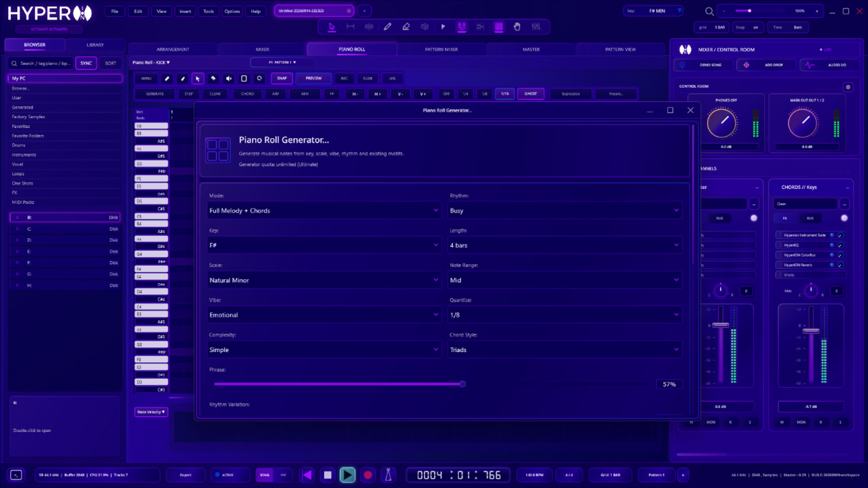Toggle the GHOST notes button
The height and width of the screenshot is (488, 868).
[531, 94]
